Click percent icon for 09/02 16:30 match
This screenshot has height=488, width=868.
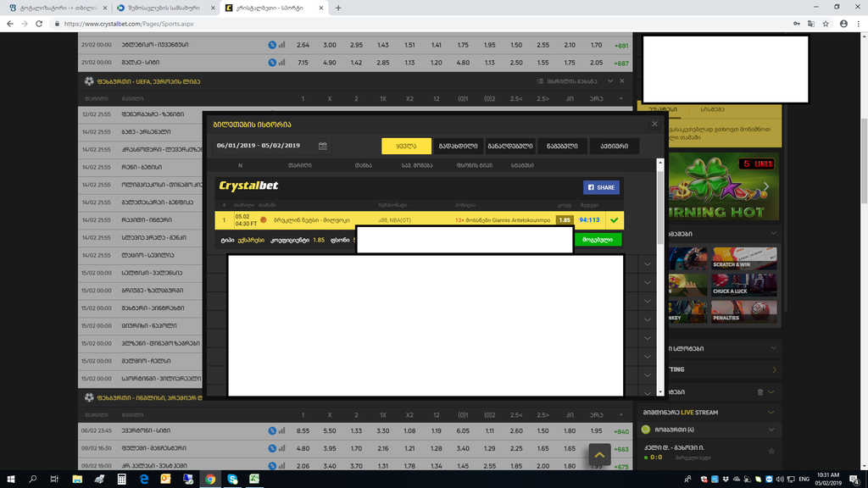click(x=272, y=448)
